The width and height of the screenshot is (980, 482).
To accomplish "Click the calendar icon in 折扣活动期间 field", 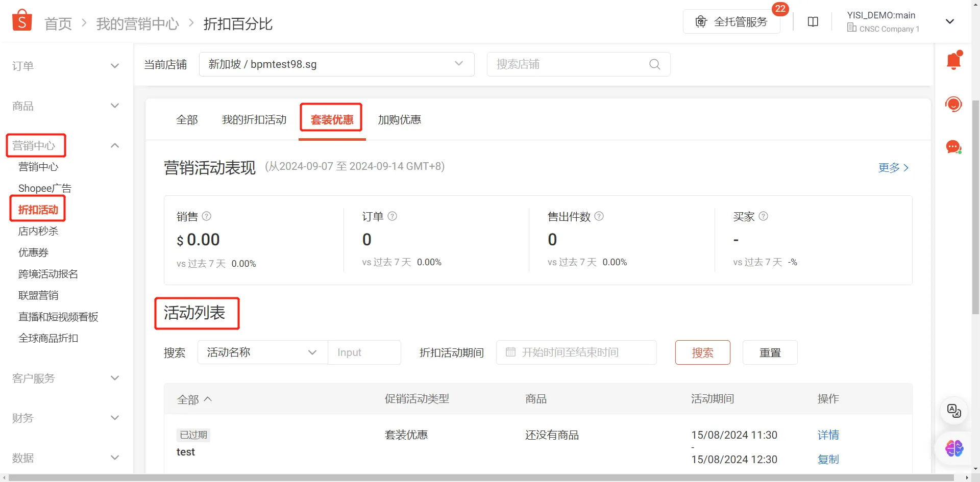I will (x=511, y=352).
